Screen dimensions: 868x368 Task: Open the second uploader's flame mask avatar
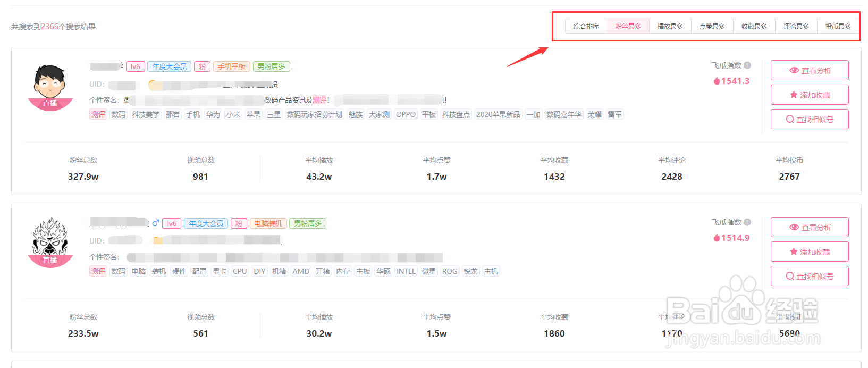(50, 243)
